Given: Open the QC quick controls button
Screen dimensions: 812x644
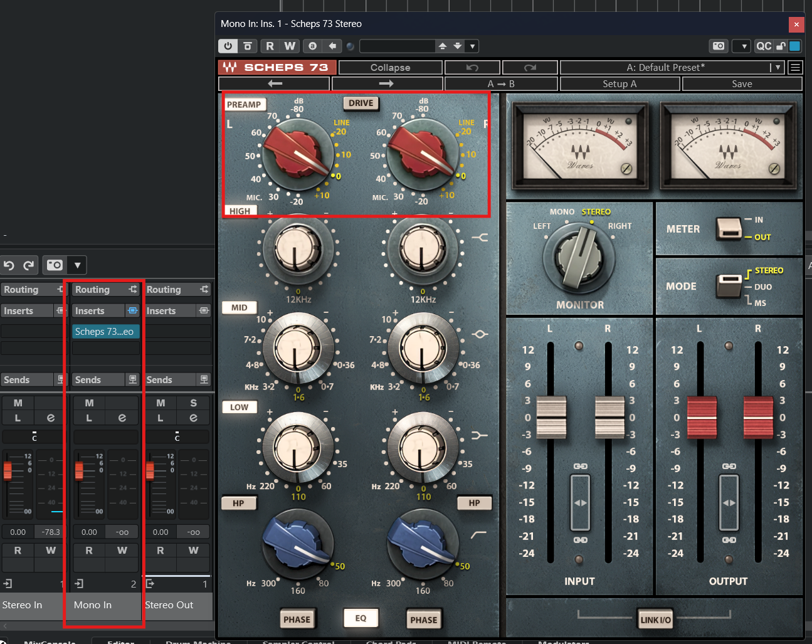Looking at the screenshot, I should click(x=764, y=46).
